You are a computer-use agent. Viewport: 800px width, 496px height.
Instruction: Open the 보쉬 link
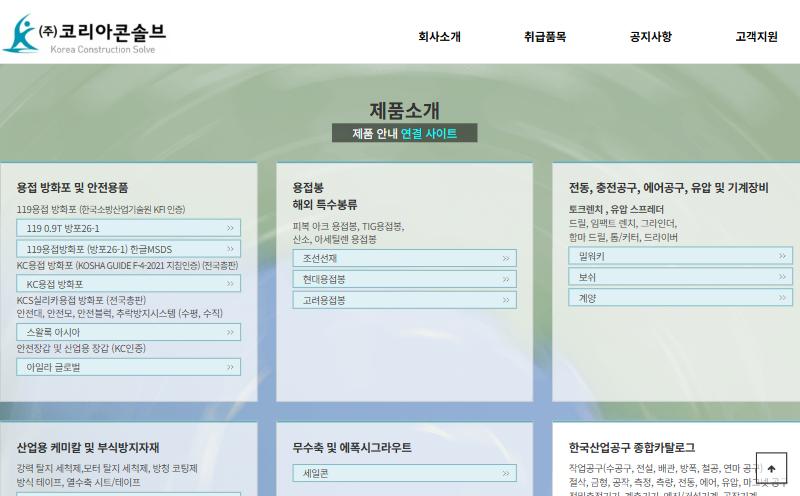pos(681,277)
